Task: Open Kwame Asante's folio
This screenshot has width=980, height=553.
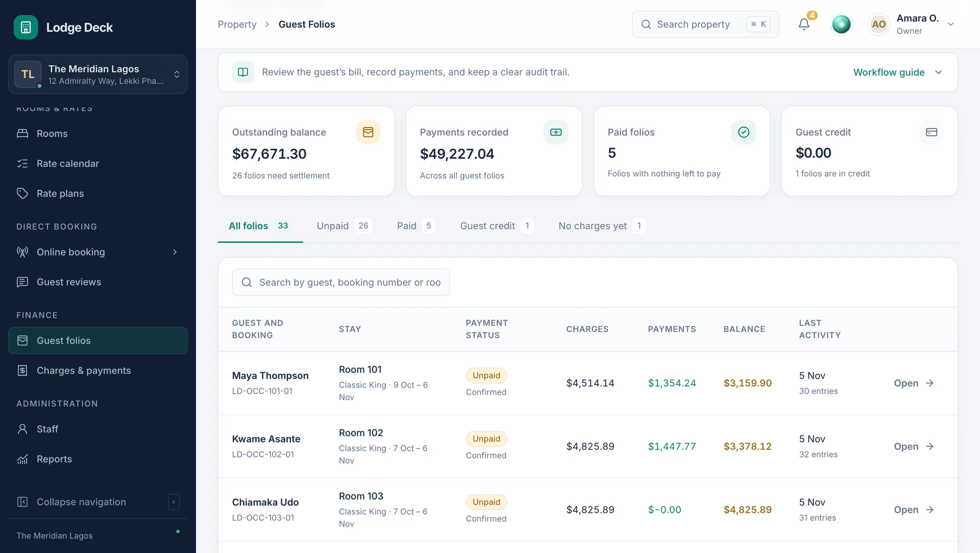Action: 914,446
